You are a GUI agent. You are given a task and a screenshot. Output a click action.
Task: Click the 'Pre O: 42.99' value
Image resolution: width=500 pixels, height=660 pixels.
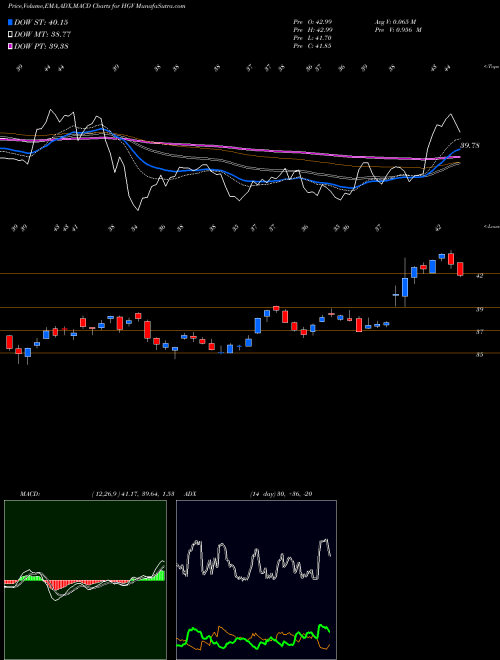click(x=312, y=21)
